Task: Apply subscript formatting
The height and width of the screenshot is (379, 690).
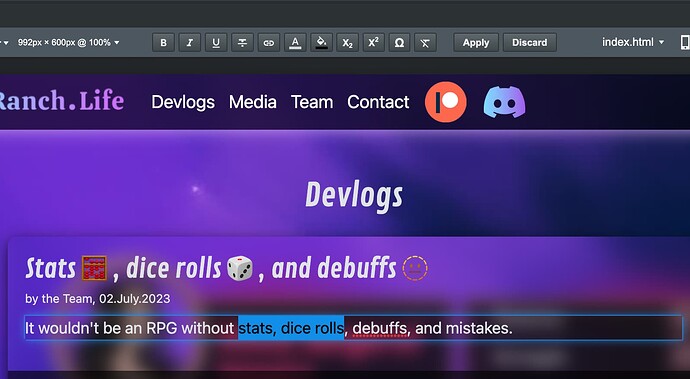Action: point(347,43)
